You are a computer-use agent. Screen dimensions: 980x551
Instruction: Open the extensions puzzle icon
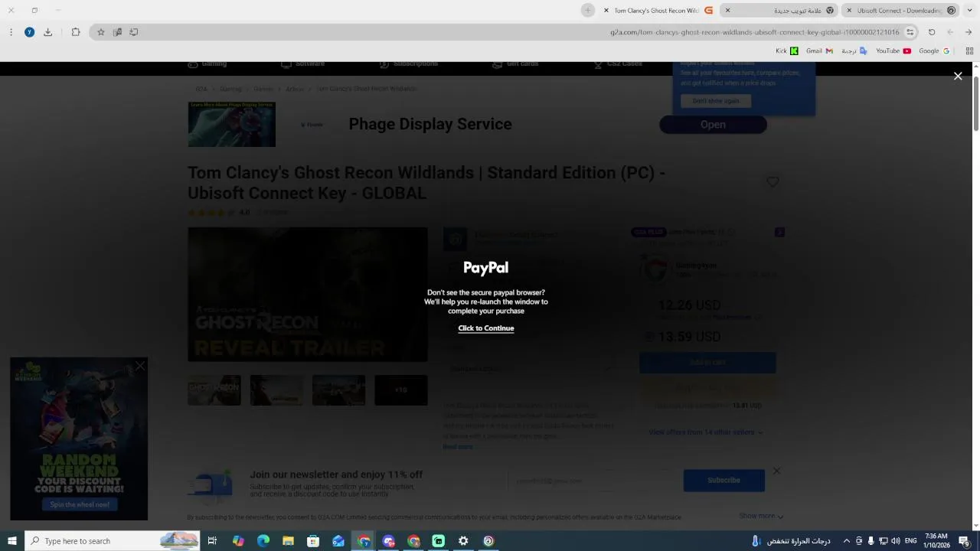click(76, 32)
